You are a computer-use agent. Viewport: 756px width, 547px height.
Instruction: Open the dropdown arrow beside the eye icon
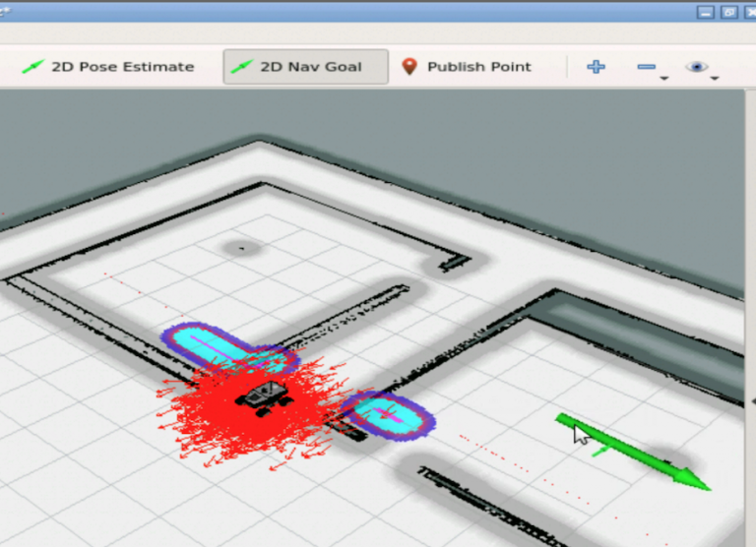point(715,78)
